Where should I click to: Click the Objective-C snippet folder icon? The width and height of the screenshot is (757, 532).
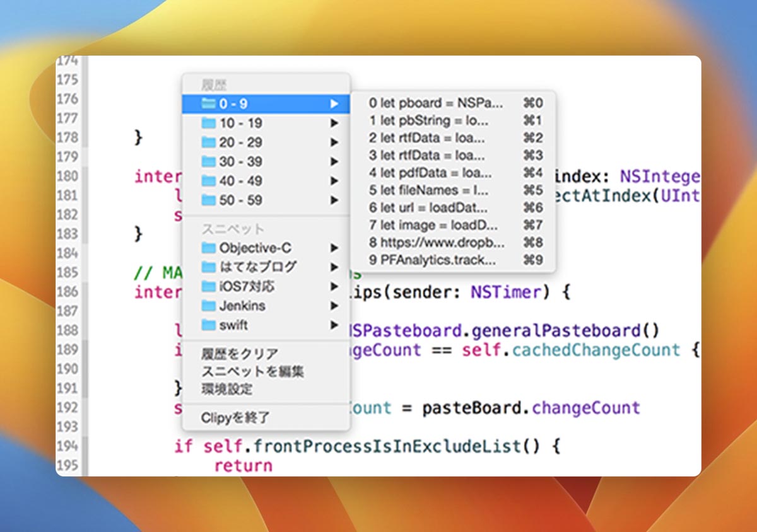click(x=209, y=248)
